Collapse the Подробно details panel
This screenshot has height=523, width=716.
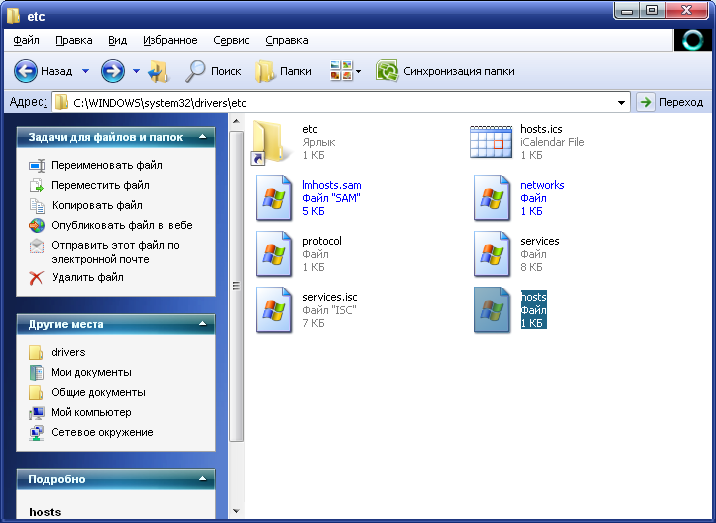point(203,479)
